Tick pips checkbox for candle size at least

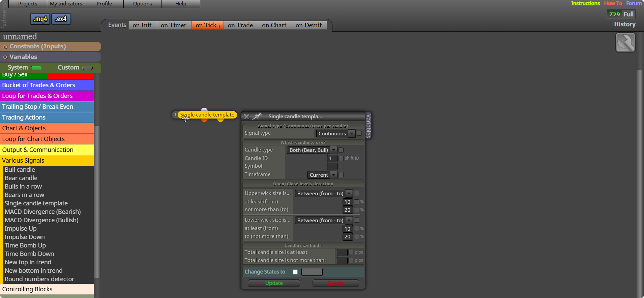[x=351, y=252]
